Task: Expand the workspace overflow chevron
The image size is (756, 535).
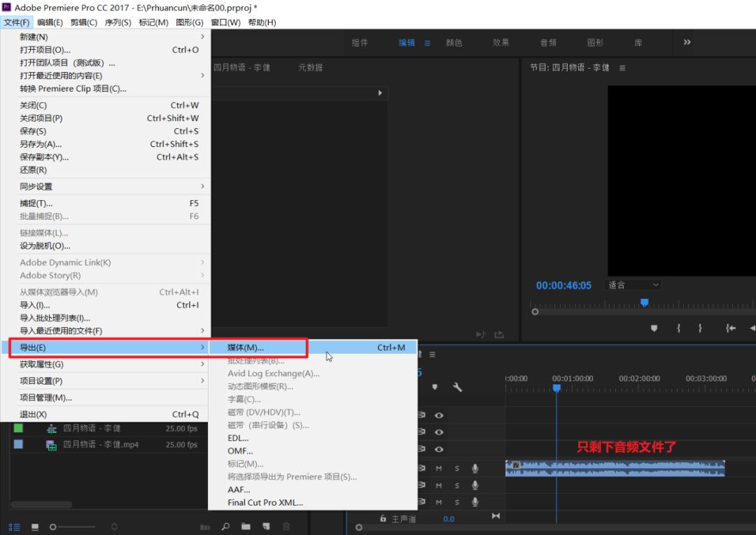Action: pos(687,43)
